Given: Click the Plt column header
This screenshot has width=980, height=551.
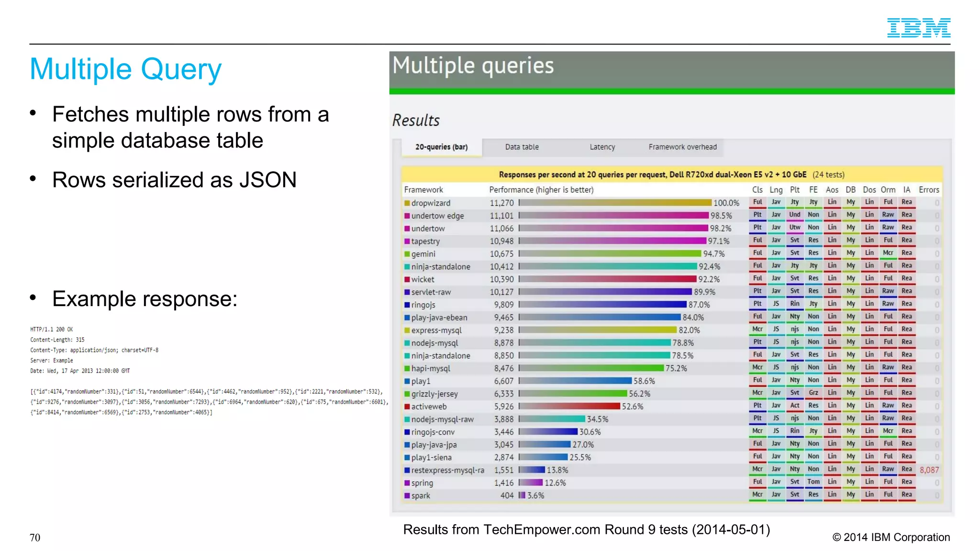Looking at the screenshot, I should click(x=795, y=190).
